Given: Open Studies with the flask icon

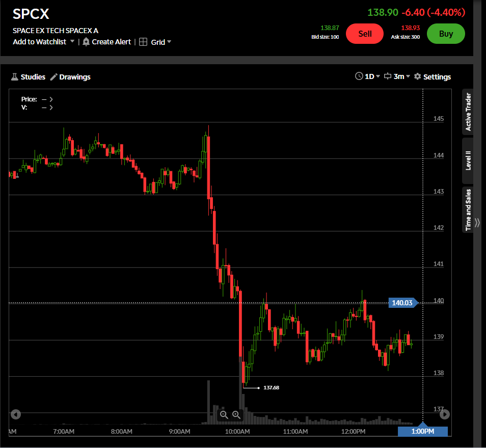Looking at the screenshot, I should tap(15, 77).
